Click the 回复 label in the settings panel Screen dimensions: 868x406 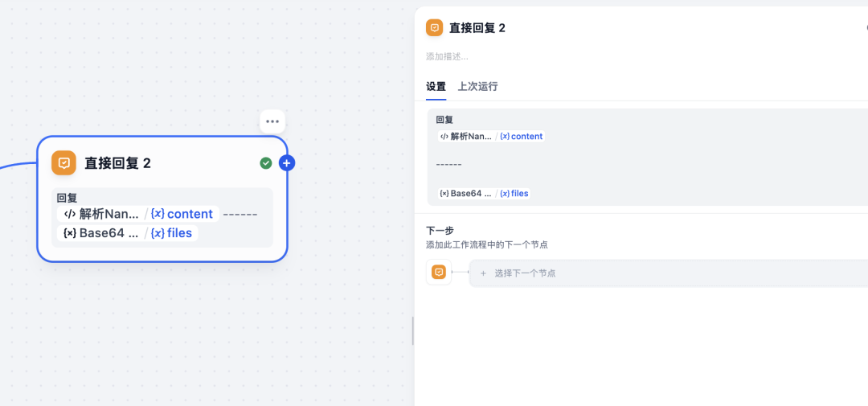444,119
